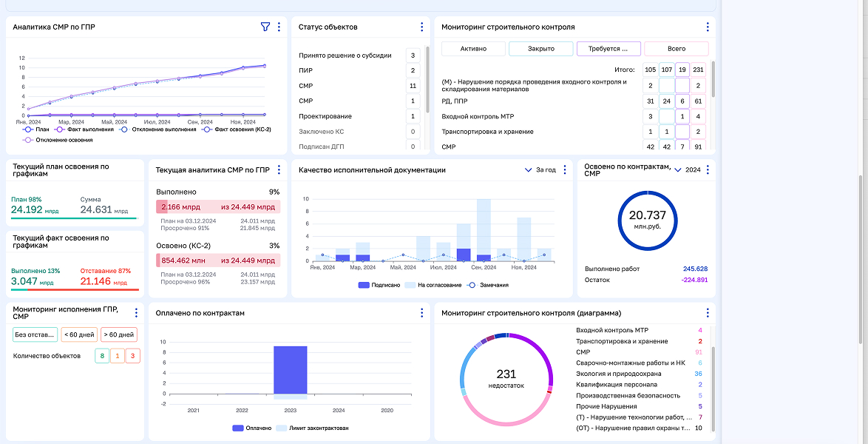
Task: Open the kebab menu on Аналитика СМР по ГПР
Action: [x=279, y=27]
